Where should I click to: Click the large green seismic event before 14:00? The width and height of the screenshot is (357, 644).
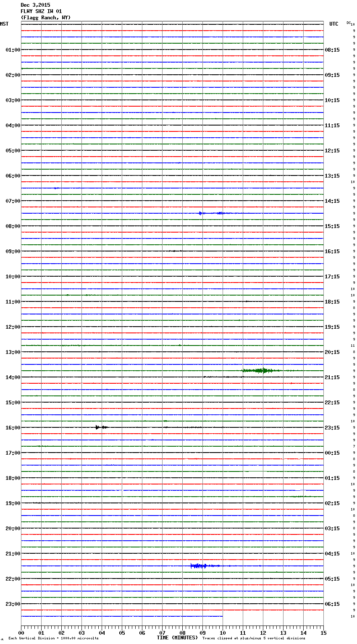coord(261,371)
